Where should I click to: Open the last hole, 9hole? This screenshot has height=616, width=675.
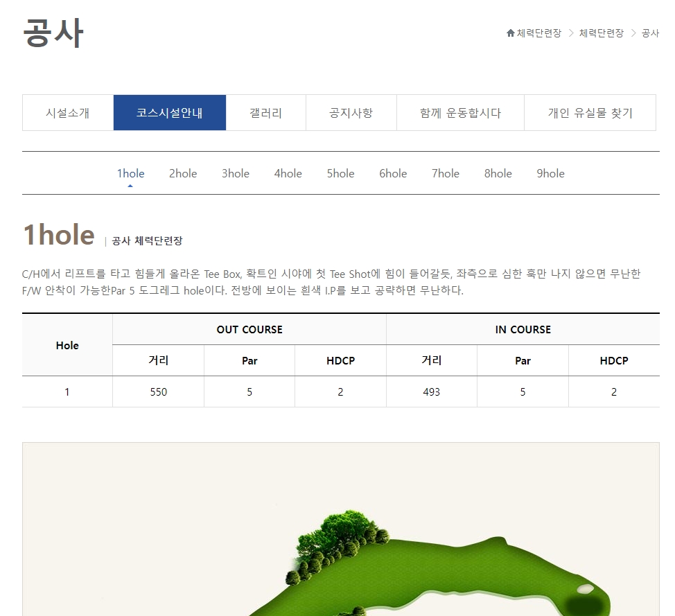pyautogui.click(x=550, y=173)
